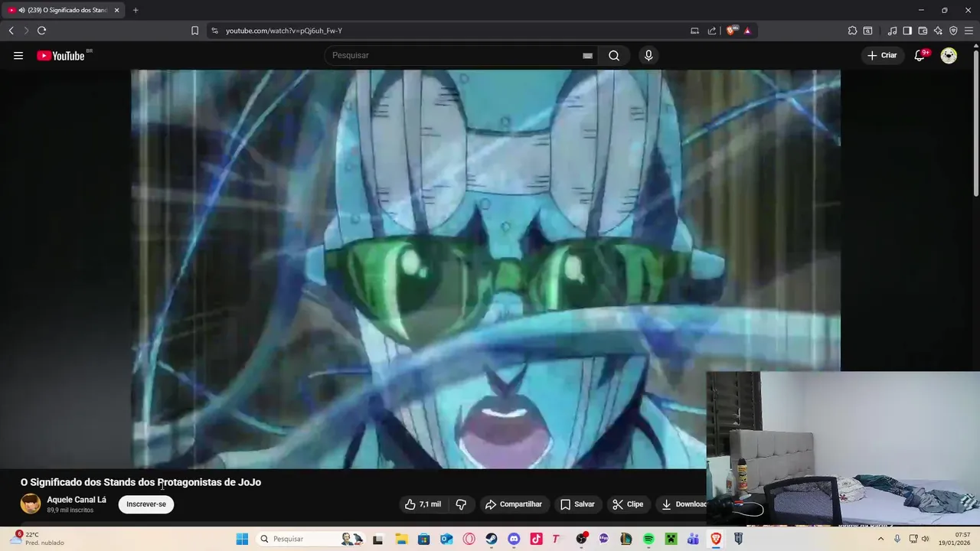Viewport: 980px width, 551px height.
Task: Open the YouTube notifications bell
Action: 920,55
